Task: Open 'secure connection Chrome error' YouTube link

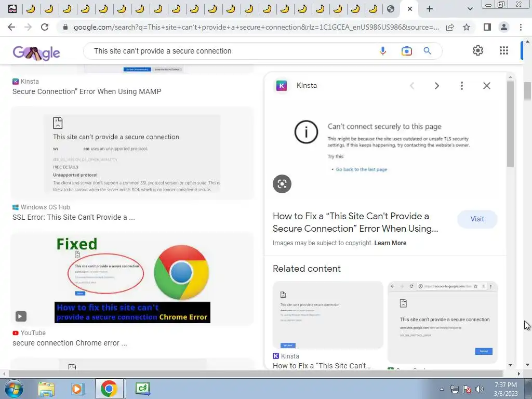Action: 70,343
